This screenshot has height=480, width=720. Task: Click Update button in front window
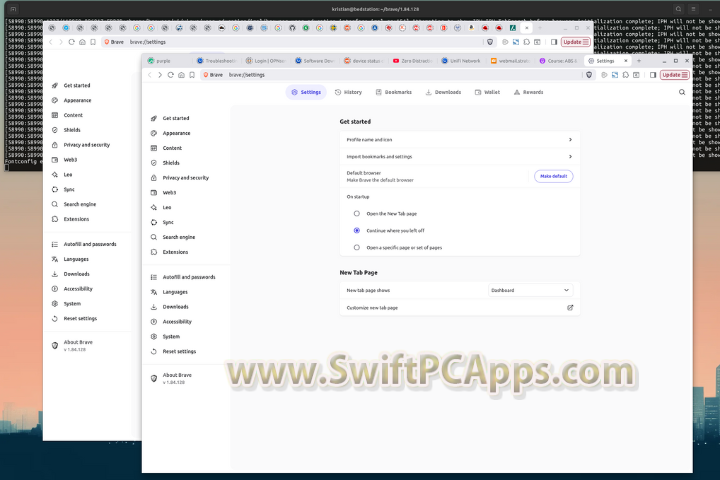point(674,75)
